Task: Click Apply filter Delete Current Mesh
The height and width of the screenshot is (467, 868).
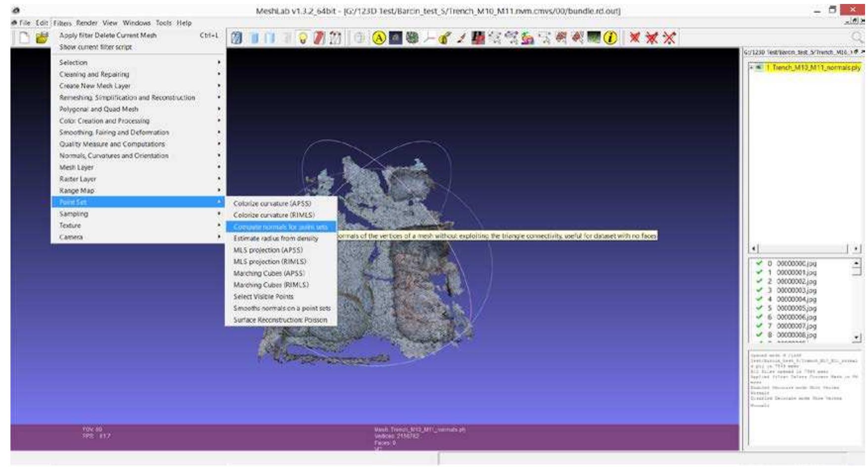Action: [108, 35]
